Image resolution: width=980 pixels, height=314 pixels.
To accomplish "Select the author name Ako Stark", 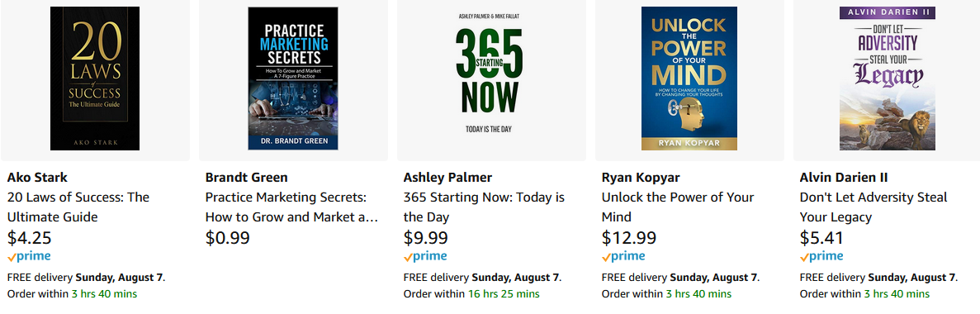I will [x=37, y=177].
